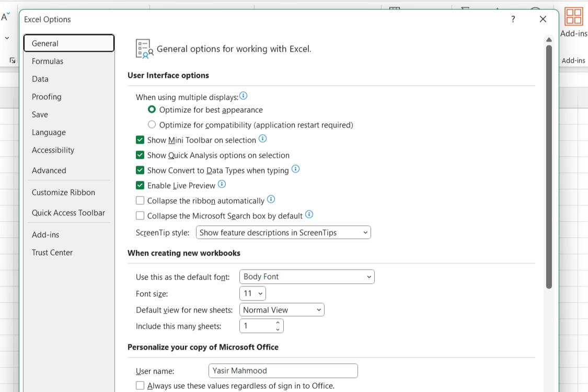Open the Customize Ribbon category

click(69, 192)
